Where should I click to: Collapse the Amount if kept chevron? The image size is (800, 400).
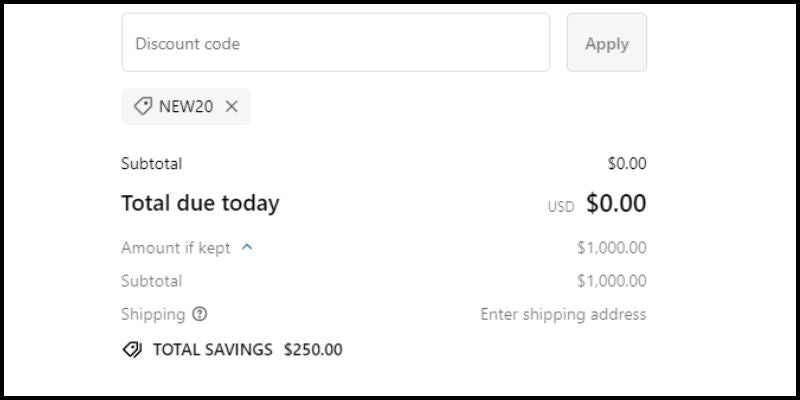click(247, 247)
